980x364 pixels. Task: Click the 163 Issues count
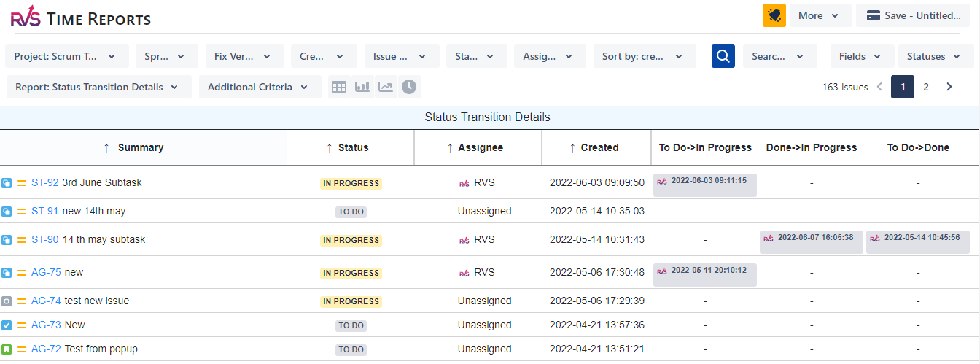click(845, 87)
